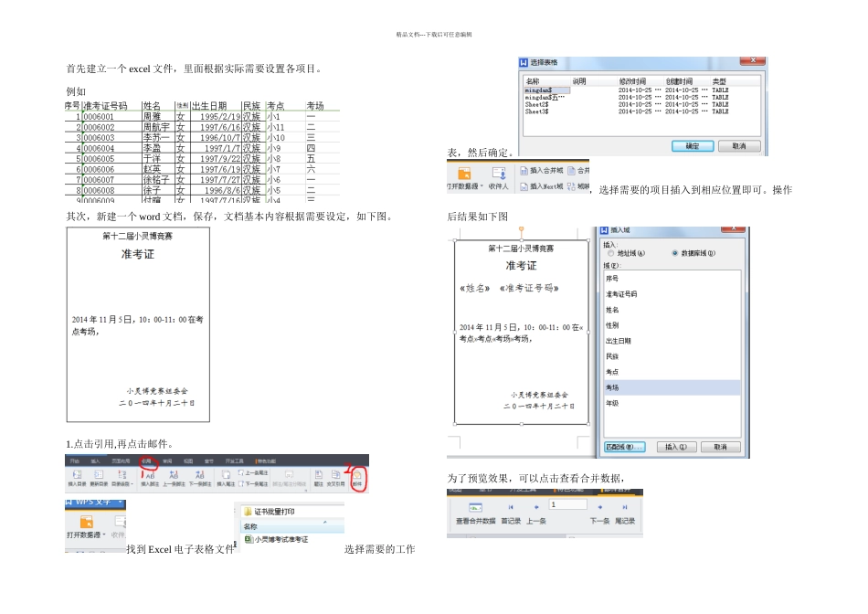Open the 引用 (References) tab
This screenshot has width=868, height=614.
[146, 460]
